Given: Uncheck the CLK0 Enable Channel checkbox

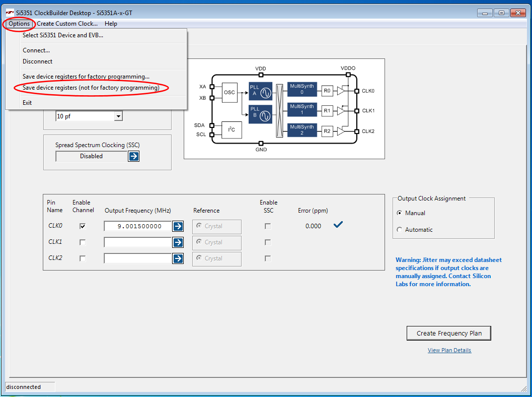Looking at the screenshot, I should (83, 226).
